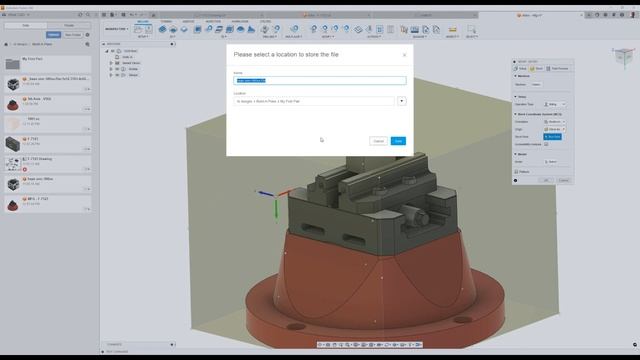Switch to the INSPECTION ribbon tab
The height and width of the screenshot is (360, 640).
coord(213,21)
